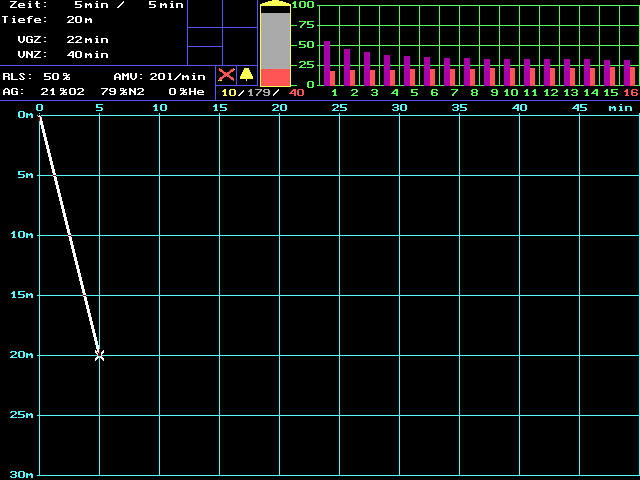
Task: Click the AMV 20l/min setting
Action: [177, 76]
